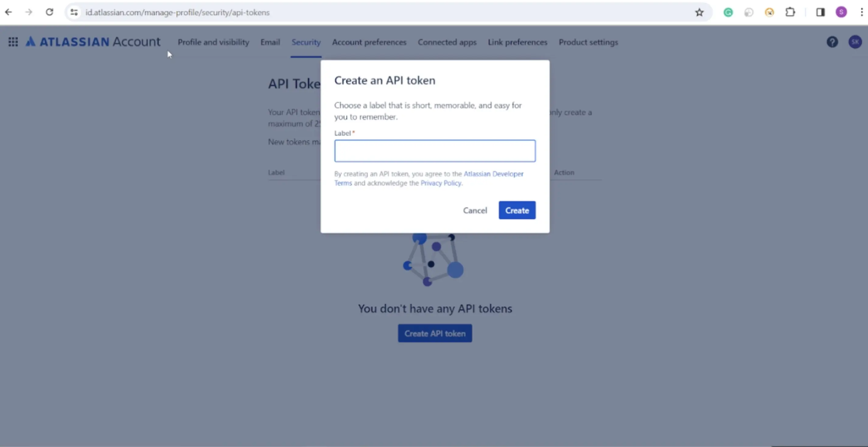Click the Label column header in table
The image size is (868, 447).
(276, 172)
